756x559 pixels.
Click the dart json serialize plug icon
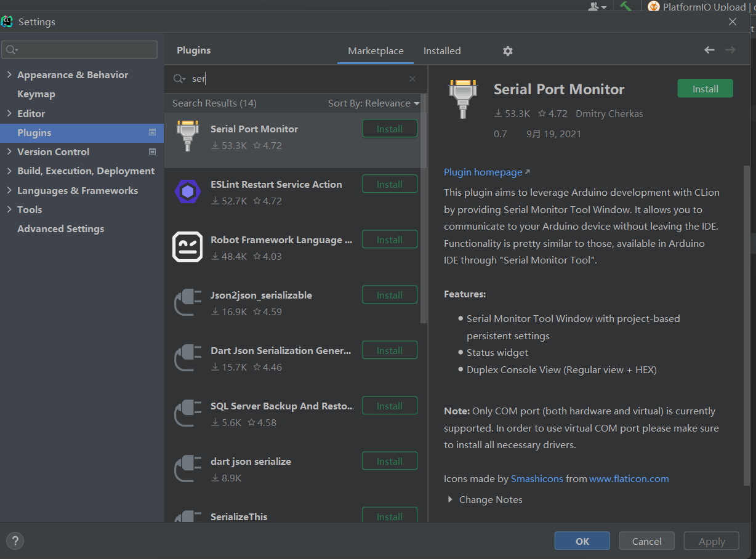coord(188,469)
